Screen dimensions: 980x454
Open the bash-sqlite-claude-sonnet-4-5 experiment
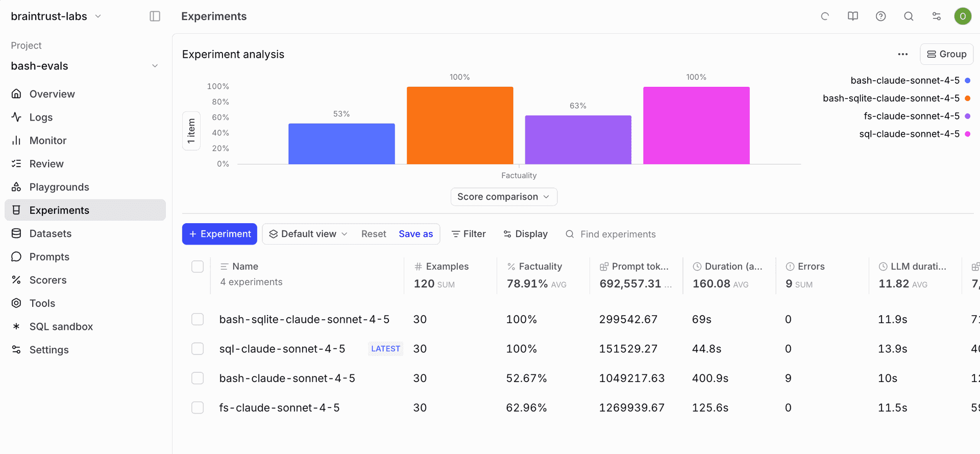pos(304,319)
